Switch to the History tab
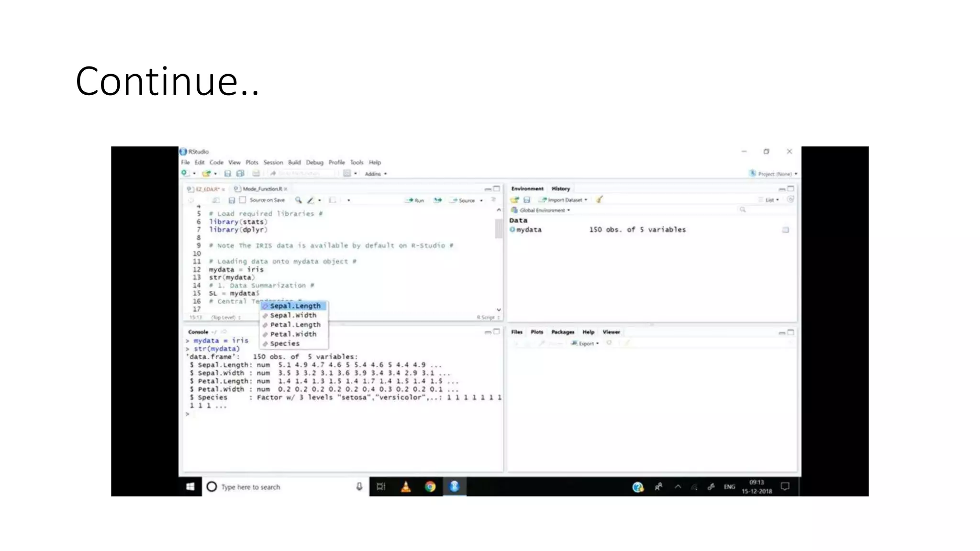Viewport: 980px width, 551px height. (560, 188)
